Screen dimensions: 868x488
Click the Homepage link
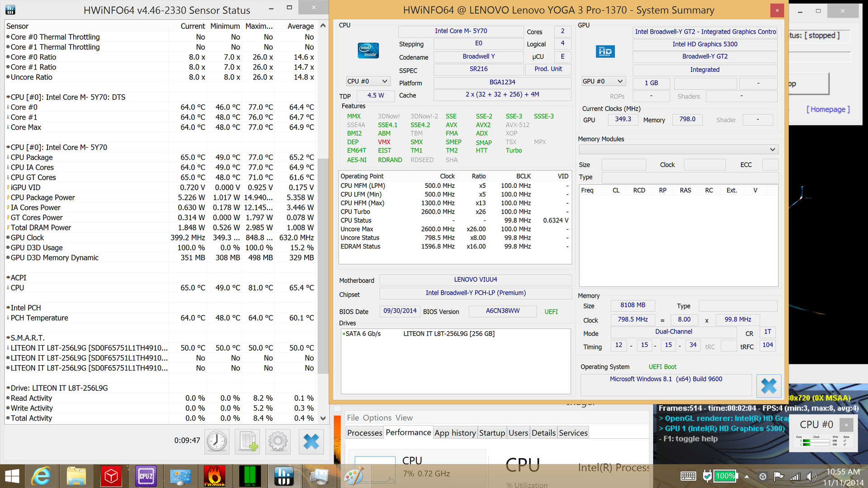click(828, 109)
